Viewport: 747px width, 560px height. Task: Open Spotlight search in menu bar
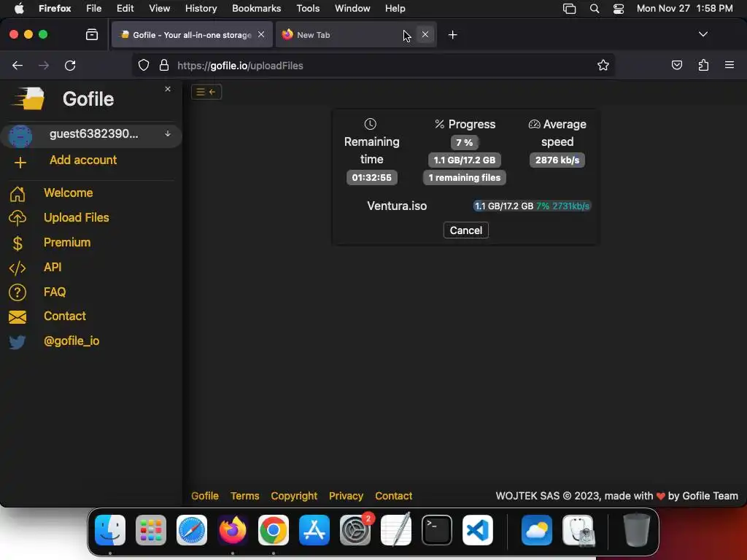[x=594, y=9]
